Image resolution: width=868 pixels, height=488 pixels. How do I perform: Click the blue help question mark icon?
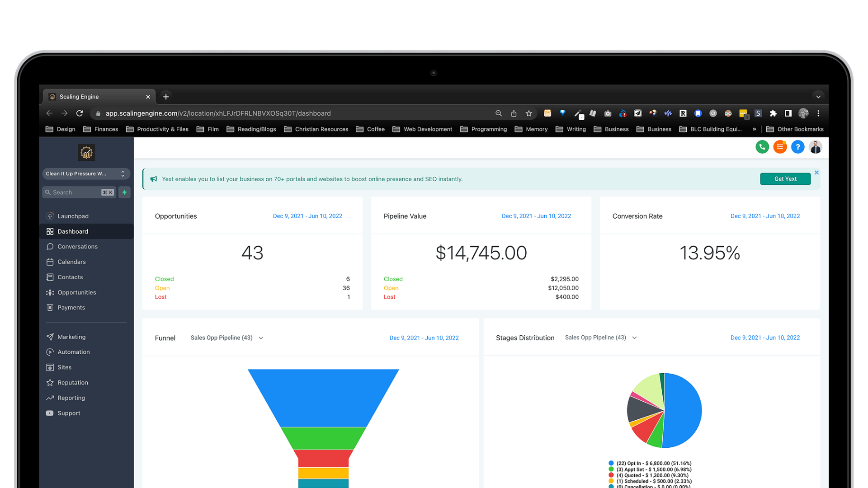[797, 147]
